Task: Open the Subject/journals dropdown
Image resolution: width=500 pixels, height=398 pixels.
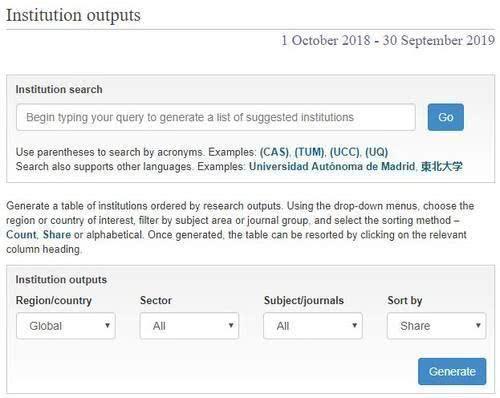Action: click(313, 326)
